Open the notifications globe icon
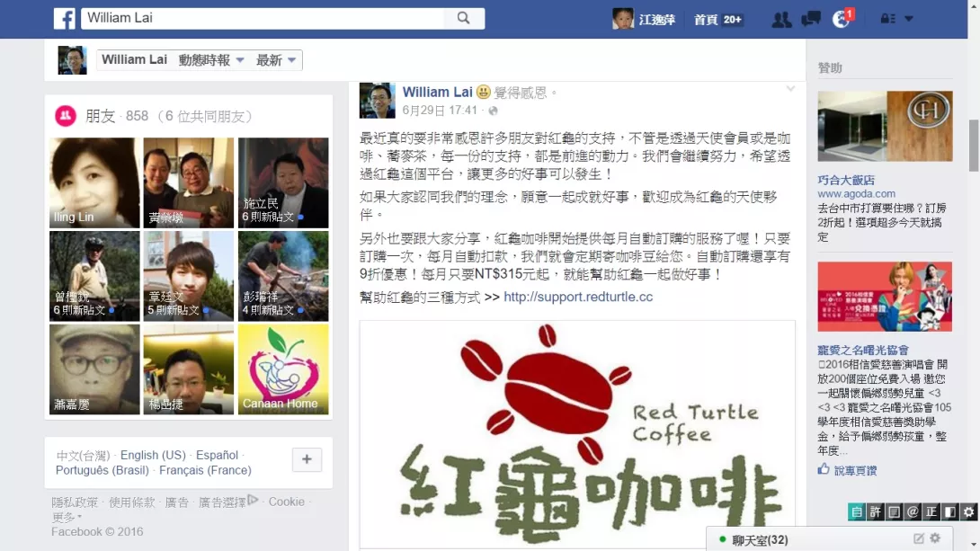The height and width of the screenshot is (551, 980). 842,20
